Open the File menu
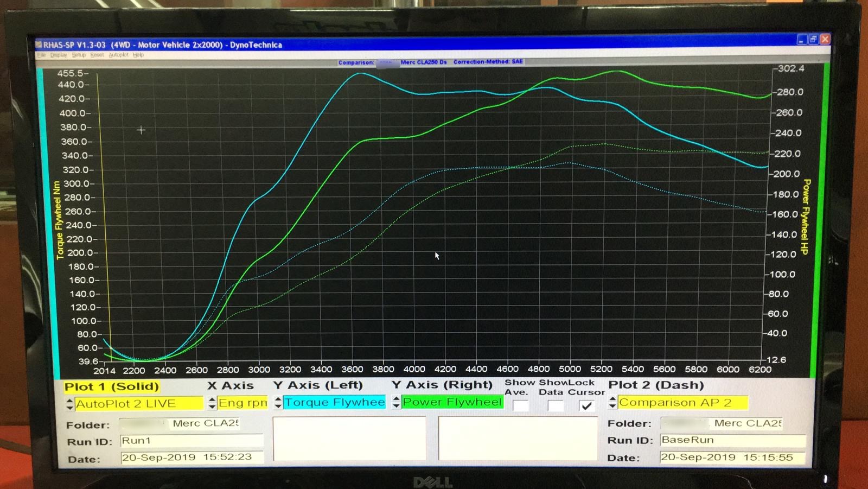 [41, 55]
